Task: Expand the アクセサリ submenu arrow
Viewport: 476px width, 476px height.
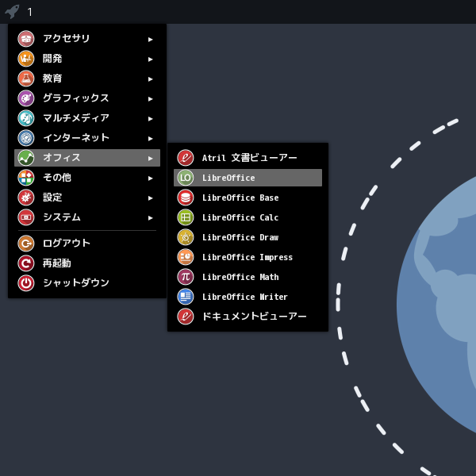Action: pyautogui.click(x=150, y=40)
